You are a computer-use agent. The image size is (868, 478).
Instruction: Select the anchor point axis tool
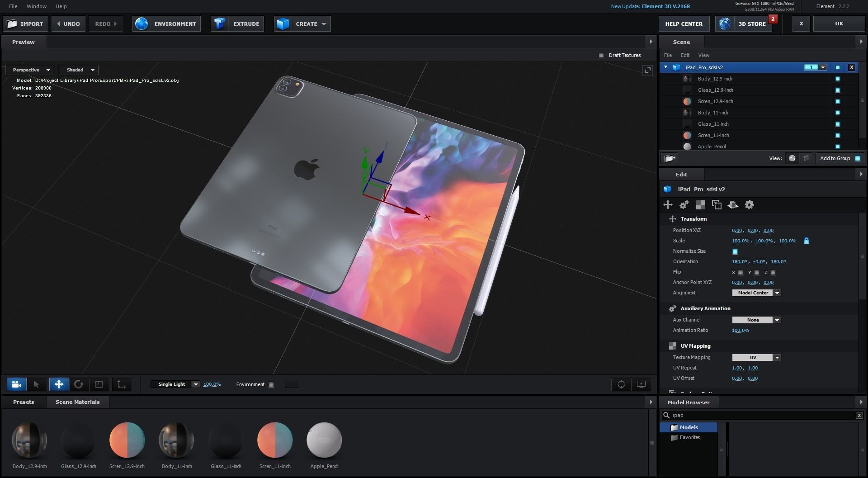tap(121, 384)
